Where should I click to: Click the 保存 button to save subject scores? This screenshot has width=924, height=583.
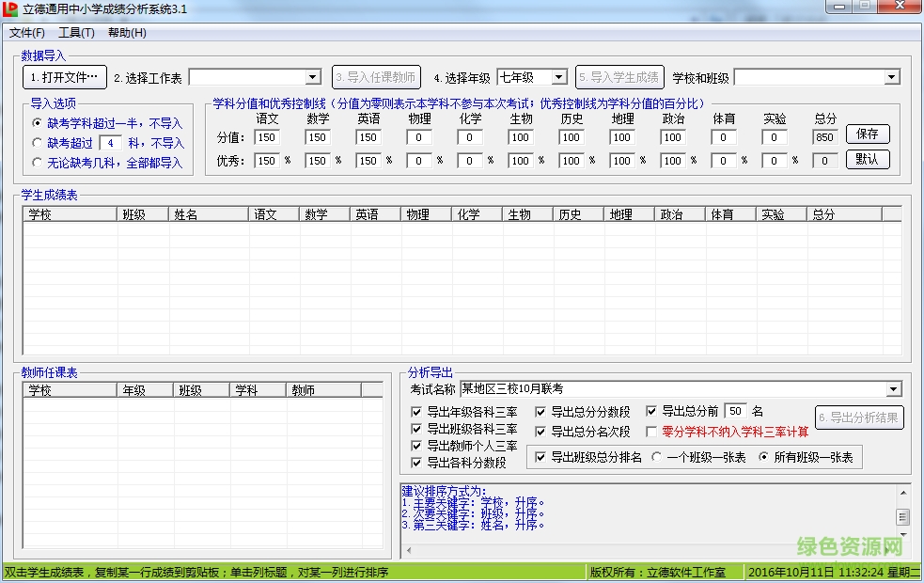[867, 134]
